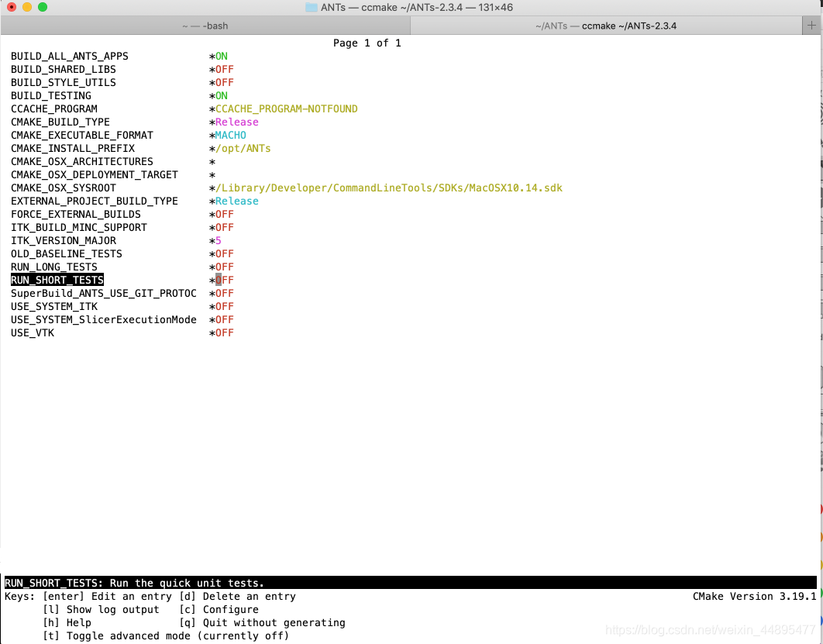This screenshot has width=823, height=644.
Task: Toggle BUILD_TESTING ON value
Action: tap(222, 95)
